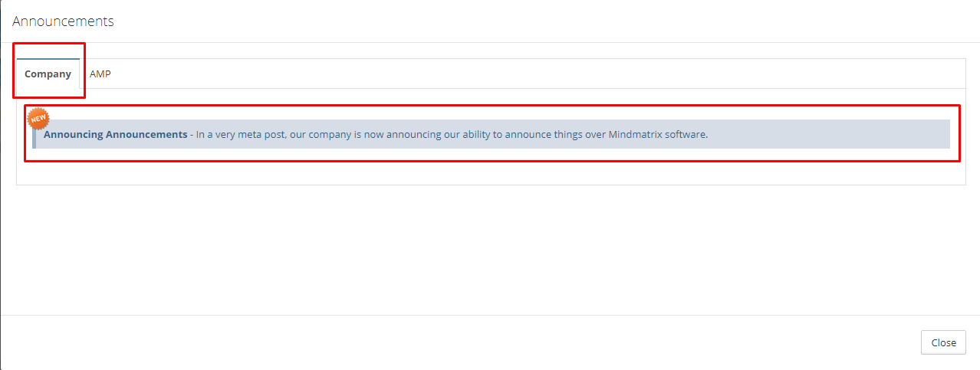
Task: Click the word 'ability' in the announcement text
Action: coord(476,134)
